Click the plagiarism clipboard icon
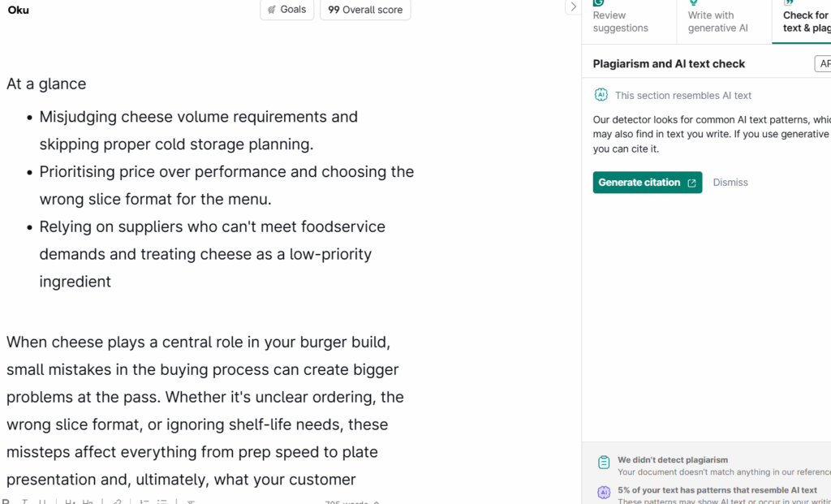The width and height of the screenshot is (831, 504). (604, 463)
